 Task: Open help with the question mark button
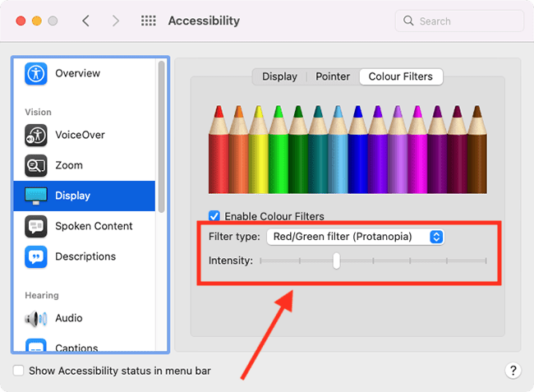click(x=513, y=370)
